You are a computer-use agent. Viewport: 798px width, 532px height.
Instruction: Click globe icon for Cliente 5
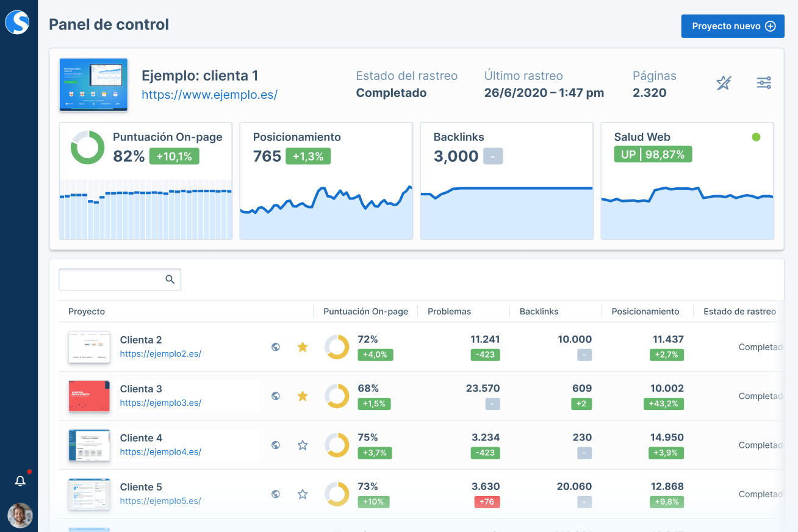point(276,494)
